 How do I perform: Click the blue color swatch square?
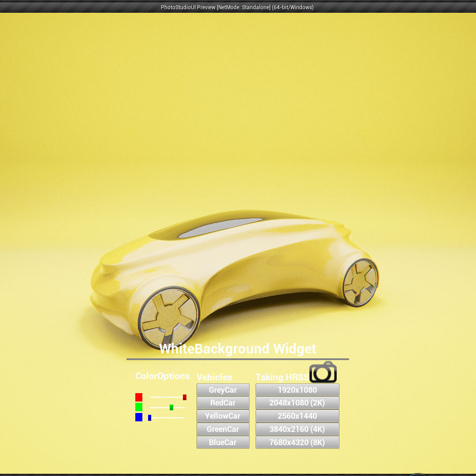(x=139, y=417)
